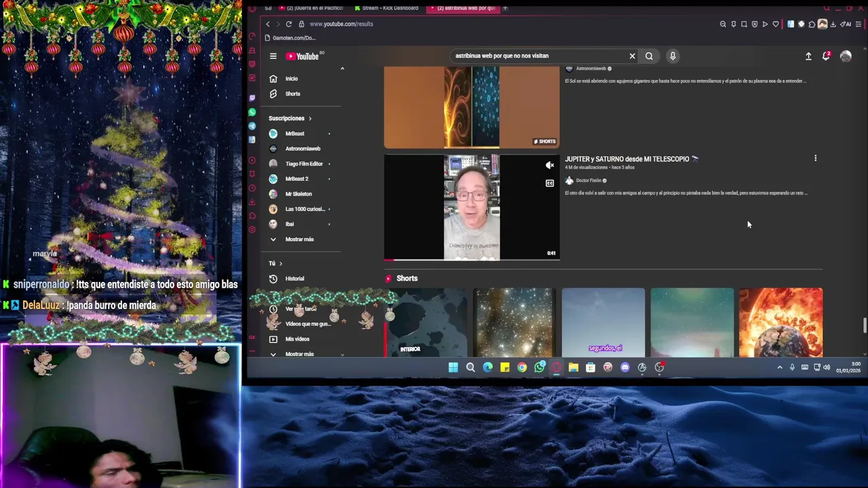Switch to Stream - Kick Dashboard tab
The height and width of the screenshot is (488, 868).
[x=387, y=8]
